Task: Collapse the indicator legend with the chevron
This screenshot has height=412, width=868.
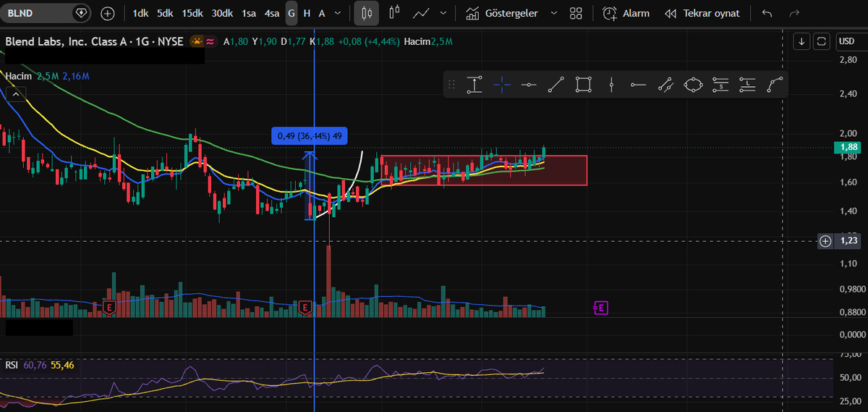Action: [14, 93]
